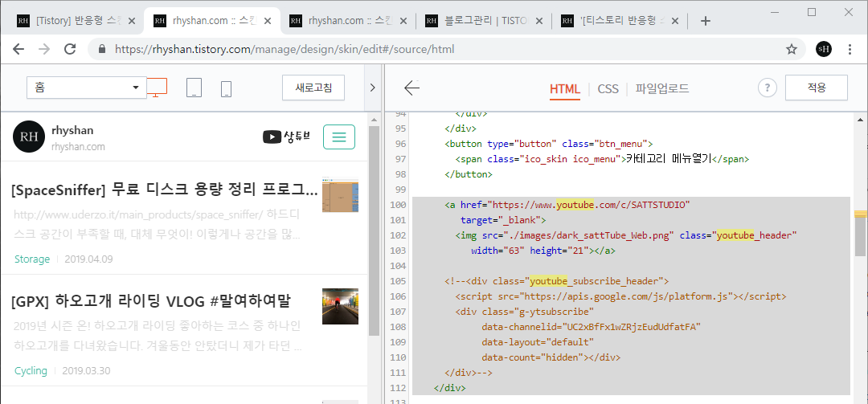Click the Storage category link
The image size is (868, 404).
coord(32,259)
